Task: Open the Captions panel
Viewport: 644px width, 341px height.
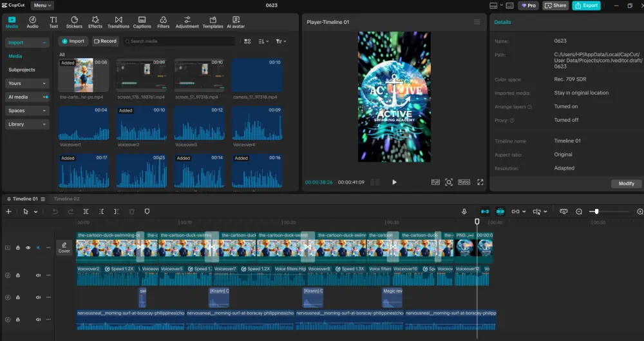Action: (x=142, y=22)
